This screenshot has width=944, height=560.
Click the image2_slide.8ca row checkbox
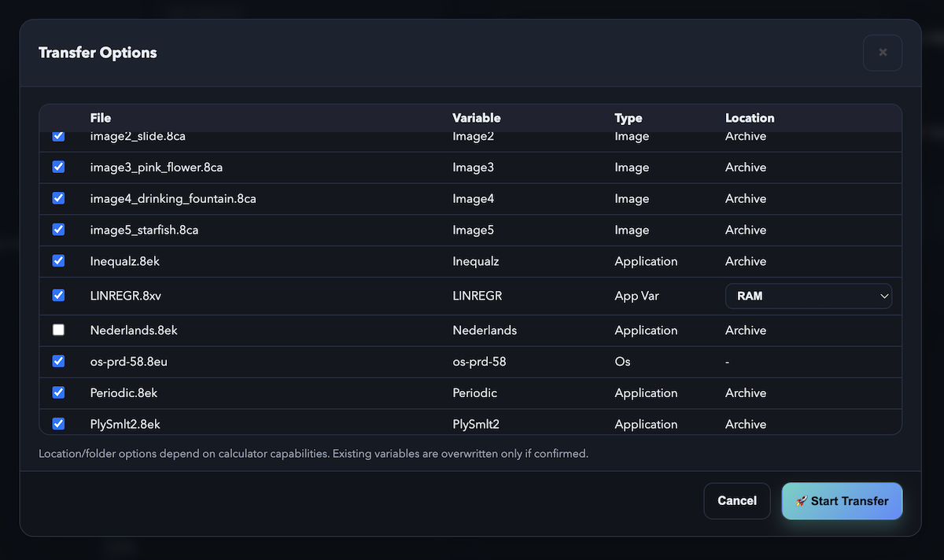(58, 137)
